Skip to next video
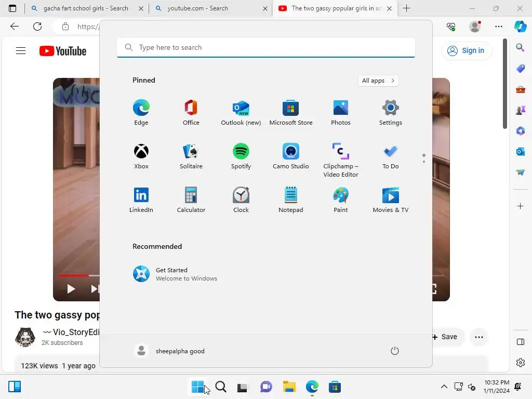Viewport: 532px width, 399px height. pos(95,289)
